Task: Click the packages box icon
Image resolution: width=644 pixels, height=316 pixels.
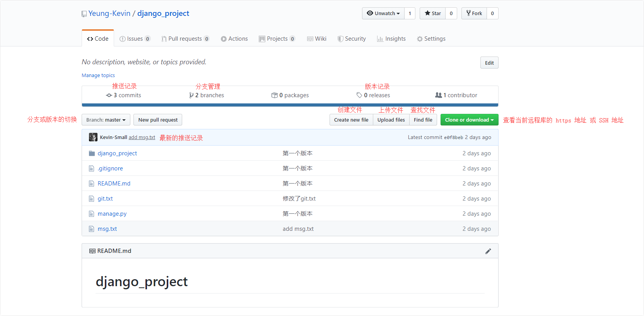Action: pos(275,95)
